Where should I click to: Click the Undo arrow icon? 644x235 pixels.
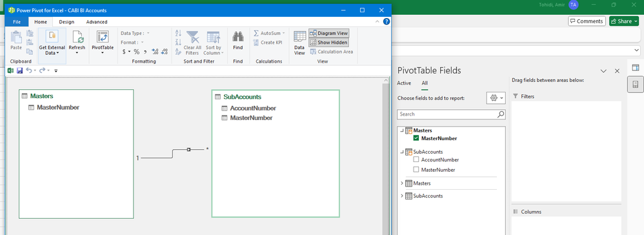point(29,70)
